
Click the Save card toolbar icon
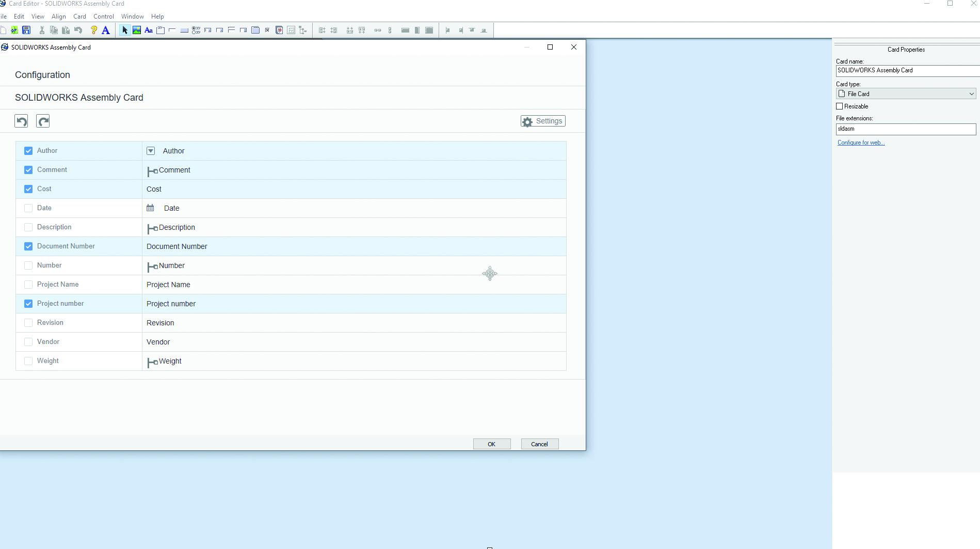[x=26, y=30]
